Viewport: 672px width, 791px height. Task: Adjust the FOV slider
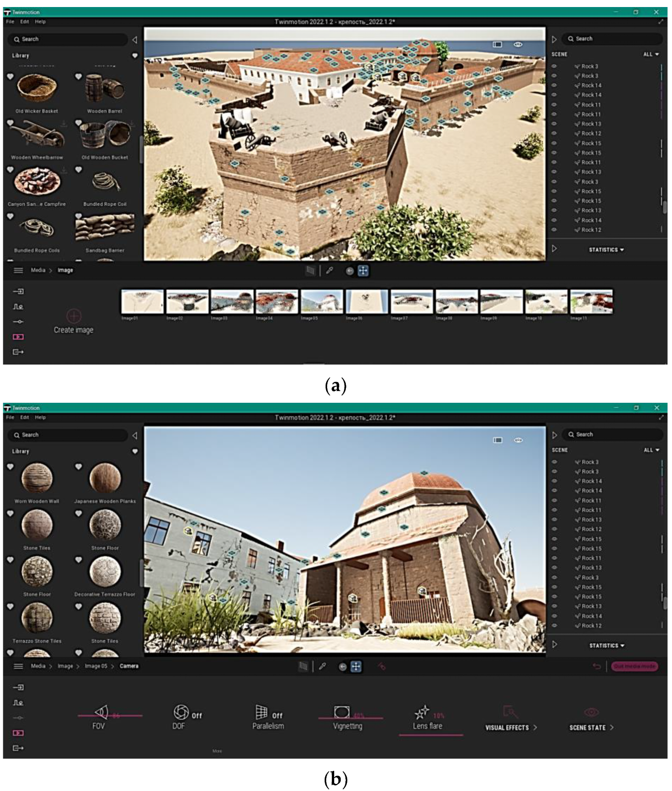[x=110, y=716]
